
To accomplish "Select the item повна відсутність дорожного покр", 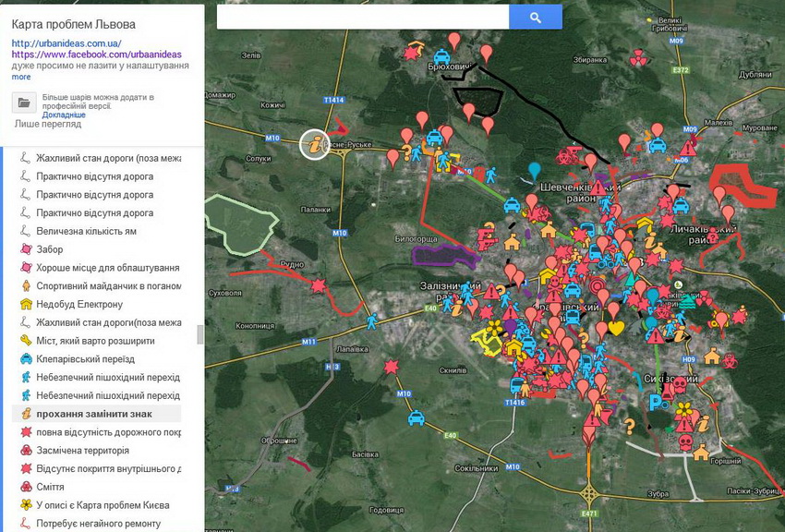I will pos(108,432).
